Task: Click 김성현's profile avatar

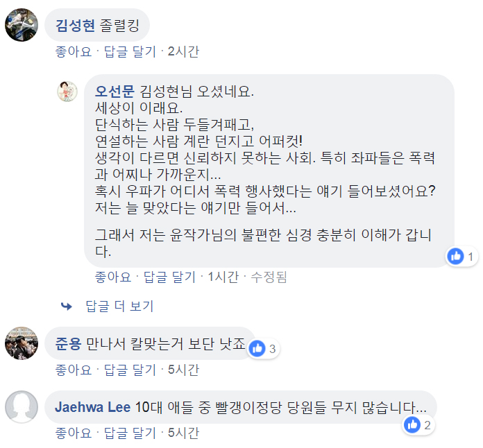Action: (x=22, y=26)
